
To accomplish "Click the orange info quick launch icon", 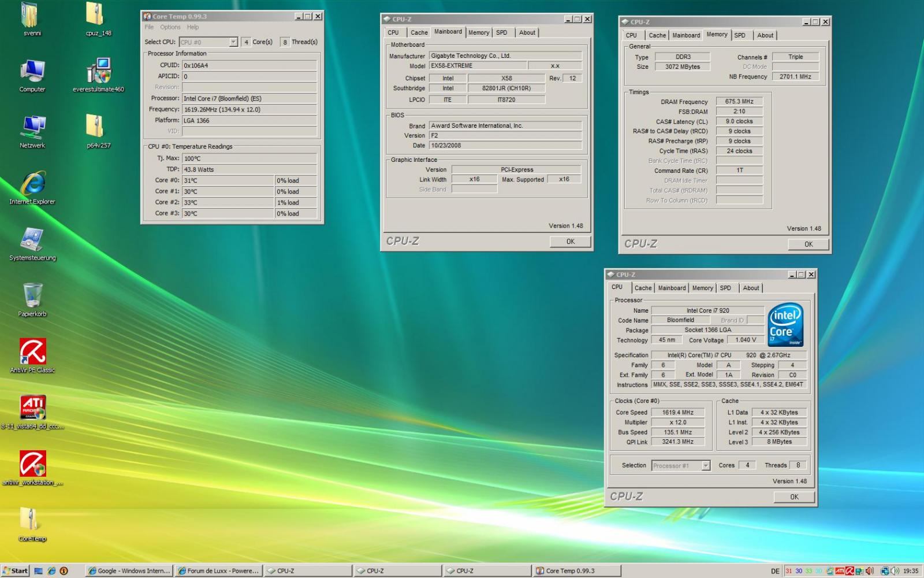I will point(64,570).
